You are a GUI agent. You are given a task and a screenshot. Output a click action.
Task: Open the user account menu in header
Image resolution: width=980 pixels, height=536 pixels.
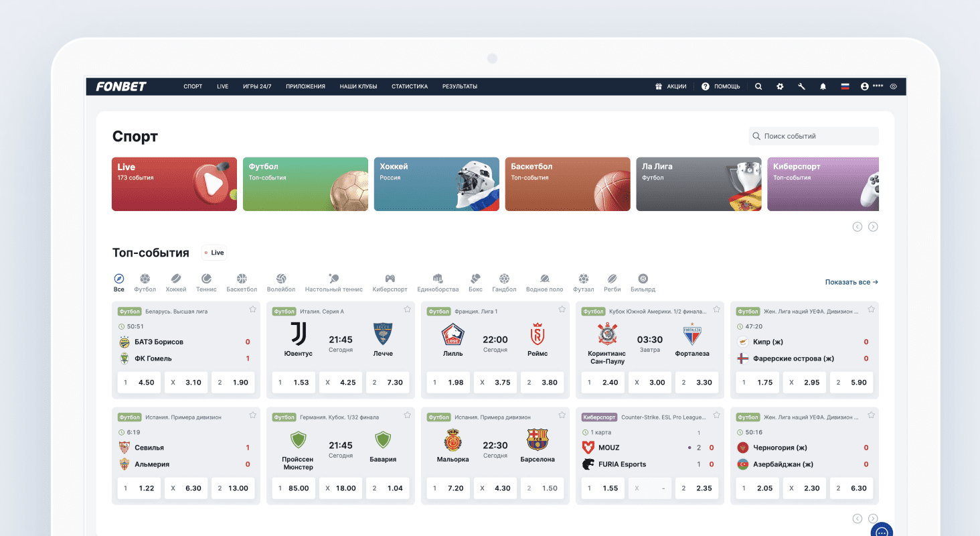(872, 86)
